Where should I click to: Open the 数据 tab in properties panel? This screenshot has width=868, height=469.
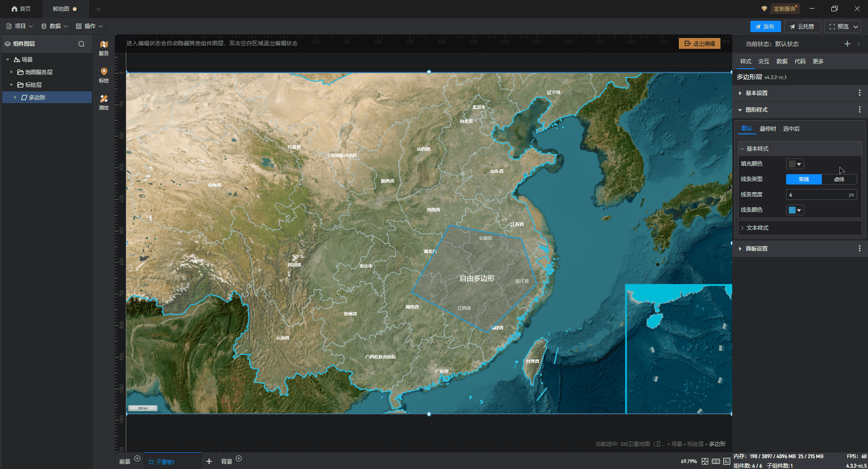click(782, 62)
